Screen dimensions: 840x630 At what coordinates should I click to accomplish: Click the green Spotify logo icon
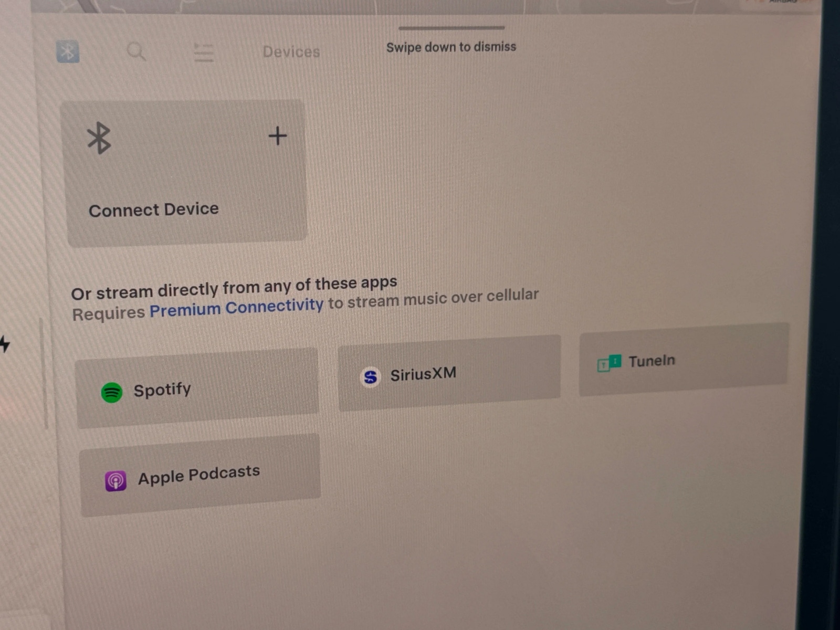(x=111, y=392)
